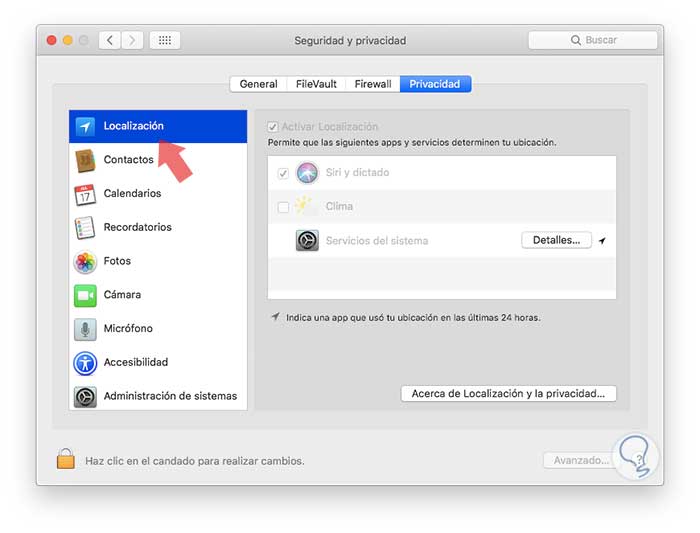Select Administración de sistemas in the list
Viewport: 700px width, 533px height.
pyautogui.click(x=158, y=396)
